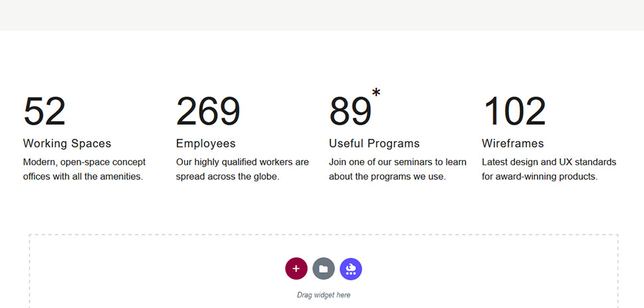Click the Wireframes heading

(512, 143)
